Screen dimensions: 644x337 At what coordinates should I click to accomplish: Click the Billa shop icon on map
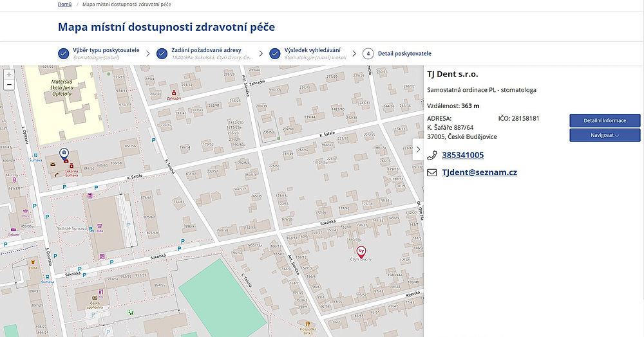[x=100, y=226]
